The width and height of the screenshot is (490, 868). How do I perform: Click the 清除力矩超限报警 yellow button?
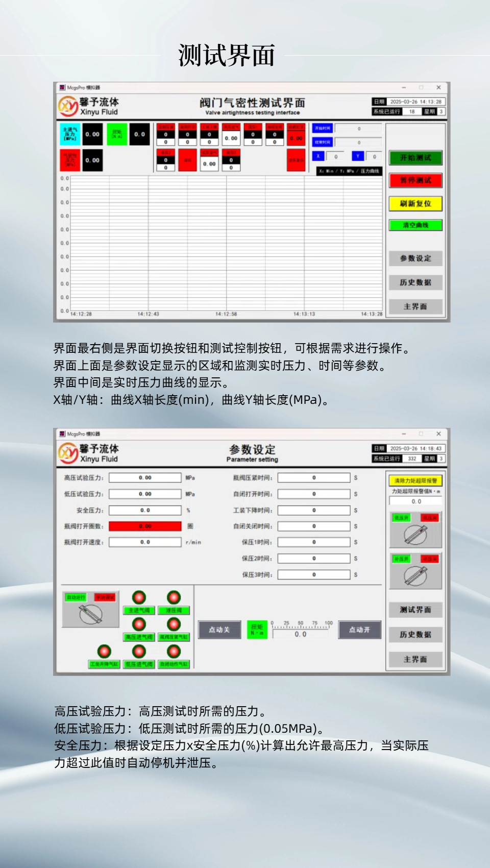click(x=415, y=480)
